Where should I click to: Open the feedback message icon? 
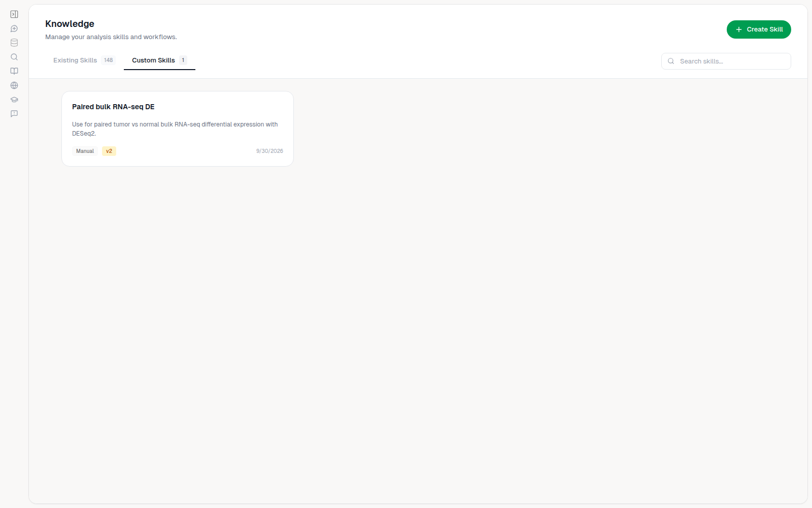click(x=14, y=114)
